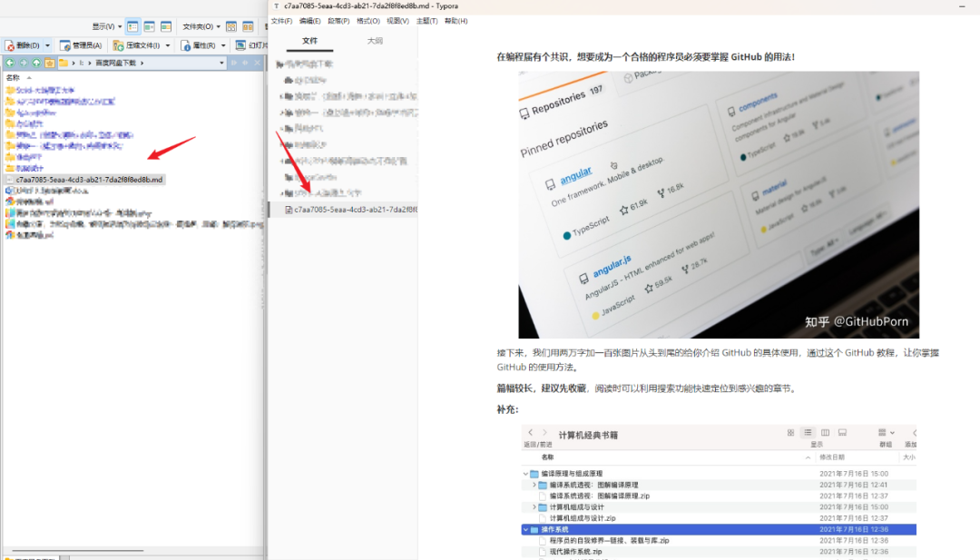Open the 文件夹(O) folder dropdown
Image resolution: width=980 pixels, height=560 pixels.
[201, 27]
